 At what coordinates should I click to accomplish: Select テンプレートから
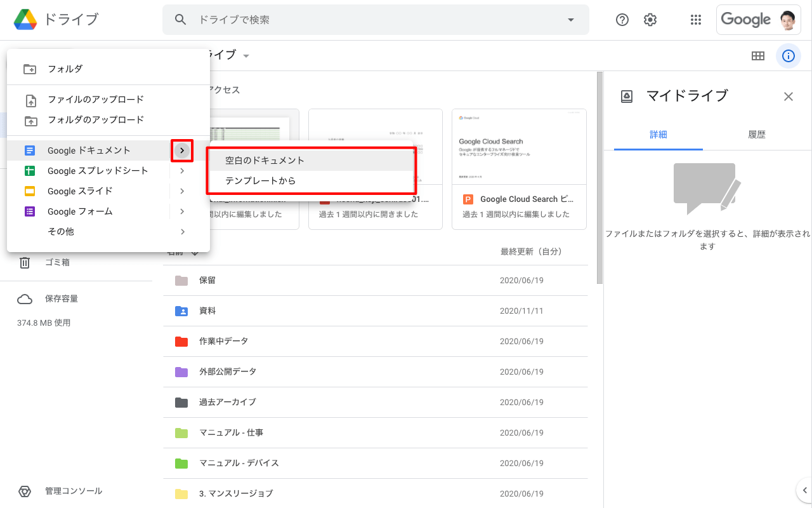click(311, 181)
